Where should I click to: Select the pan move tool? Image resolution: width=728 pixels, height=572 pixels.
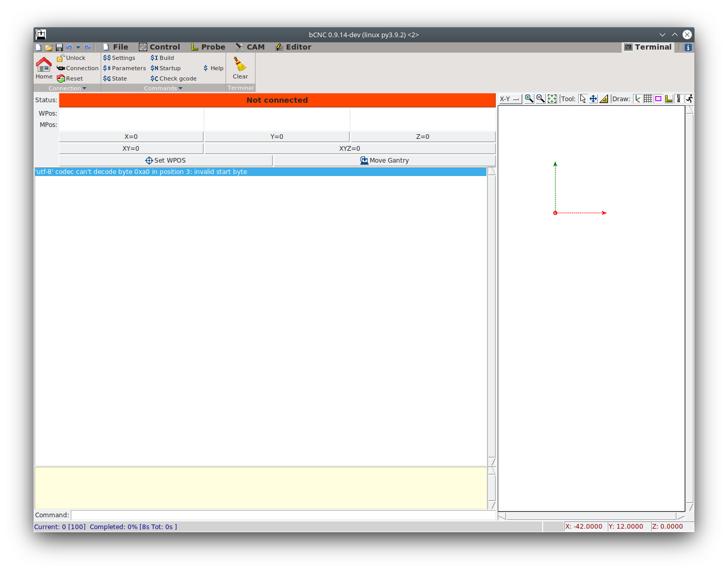click(593, 99)
